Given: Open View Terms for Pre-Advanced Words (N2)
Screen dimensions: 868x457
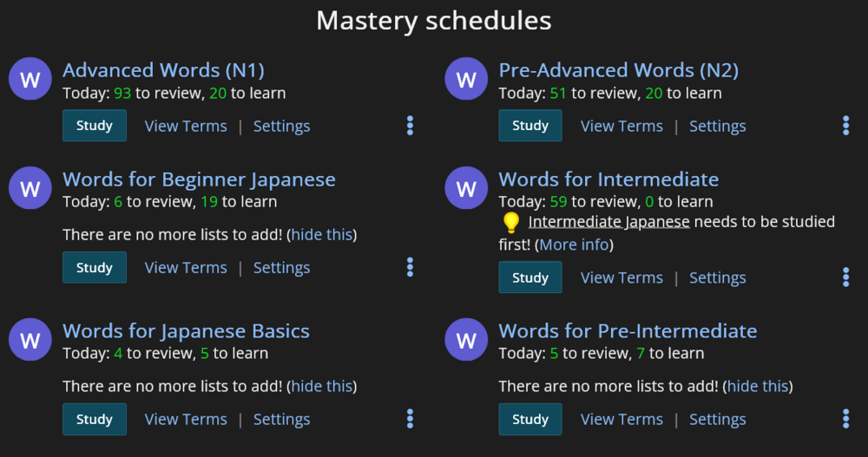Looking at the screenshot, I should click(x=621, y=127).
